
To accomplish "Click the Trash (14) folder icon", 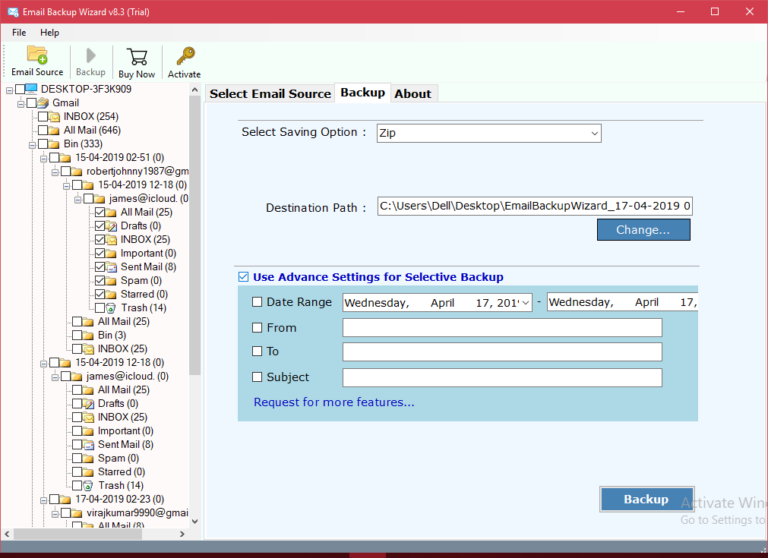I will click(x=112, y=308).
